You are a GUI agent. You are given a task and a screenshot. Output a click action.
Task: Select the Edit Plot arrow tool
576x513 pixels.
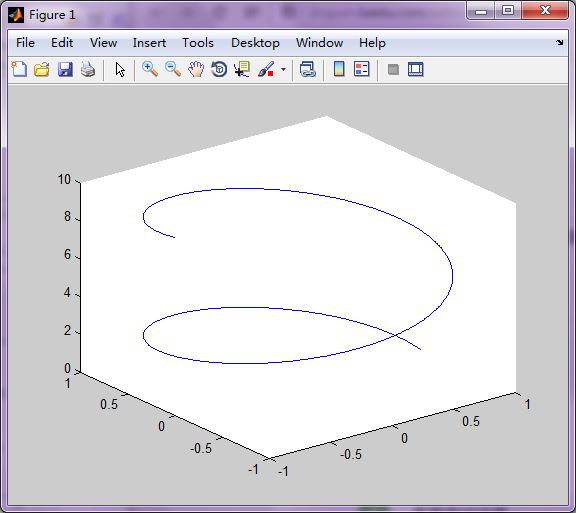(x=120, y=69)
